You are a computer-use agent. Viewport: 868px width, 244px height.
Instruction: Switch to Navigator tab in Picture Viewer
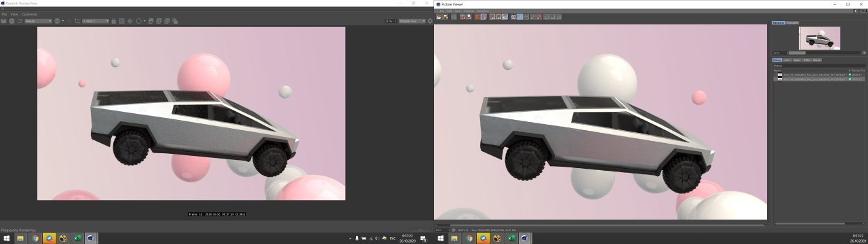(778, 23)
